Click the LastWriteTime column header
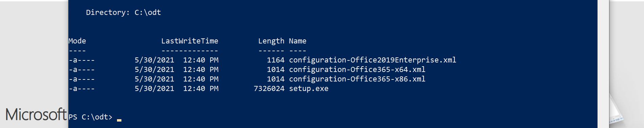The image size is (644, 128). (x=190, y=41)
